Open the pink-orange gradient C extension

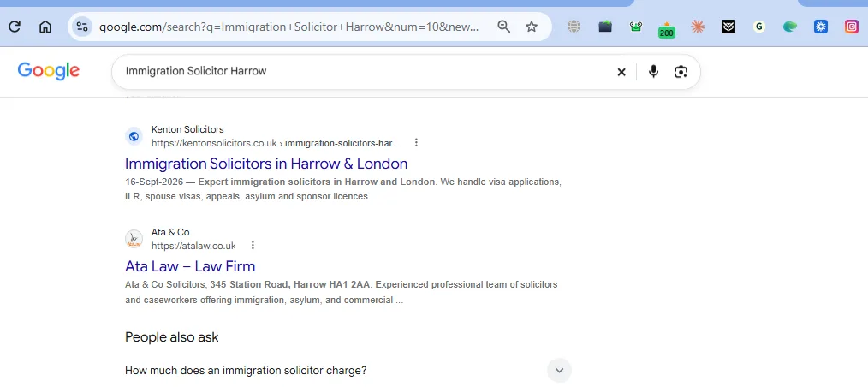pyautogui.click(x=852, y=27)
